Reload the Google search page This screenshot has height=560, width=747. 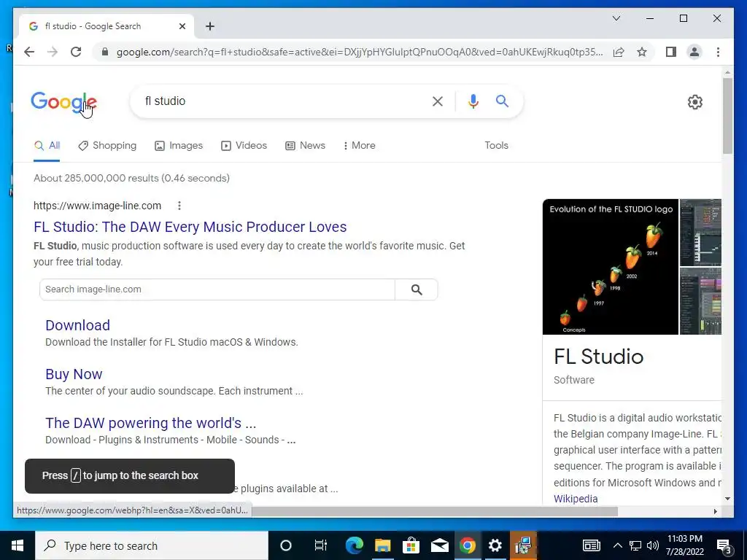point(76,52)
